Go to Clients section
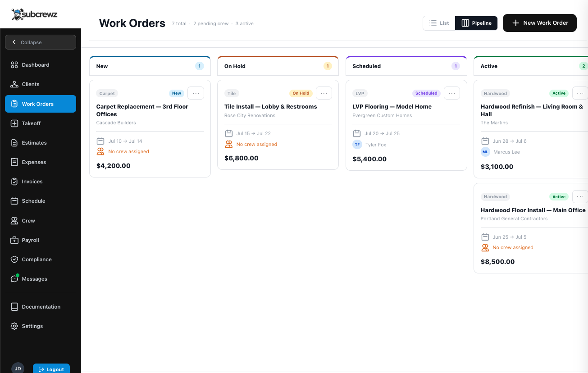Viewport: 588px width, 373px height. 41,84
